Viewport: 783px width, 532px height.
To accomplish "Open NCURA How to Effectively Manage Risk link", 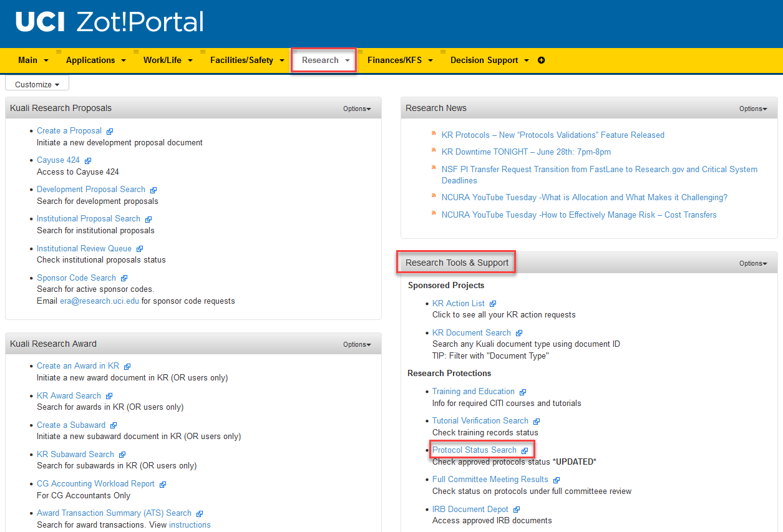I will [x=579, y=215].
